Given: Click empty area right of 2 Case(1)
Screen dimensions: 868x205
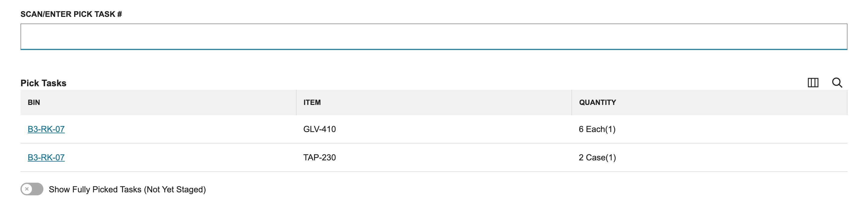Looking at the screenshot, I should pyautogui.click(x=731, y=157).
